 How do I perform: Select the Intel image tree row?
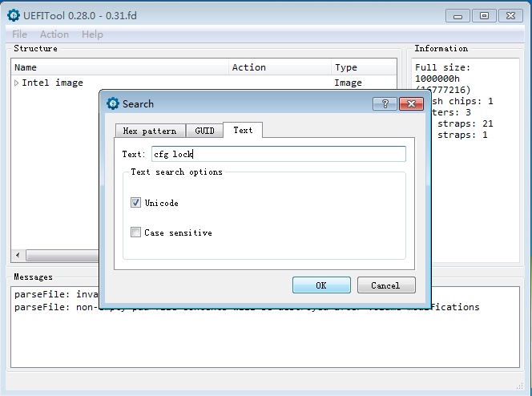click(204, 83)
